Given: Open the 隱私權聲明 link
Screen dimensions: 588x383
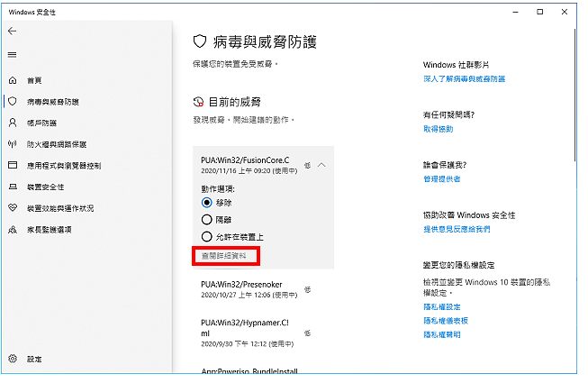Looking at the screenshot, I should pyautogui.click(x=442, y=334).
